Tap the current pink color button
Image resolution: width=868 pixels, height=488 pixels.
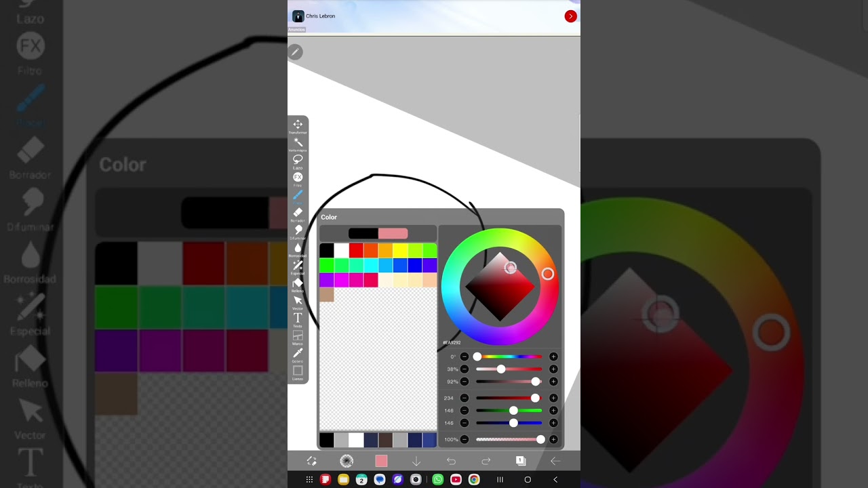pyautogui.click(x=381, y=461)
